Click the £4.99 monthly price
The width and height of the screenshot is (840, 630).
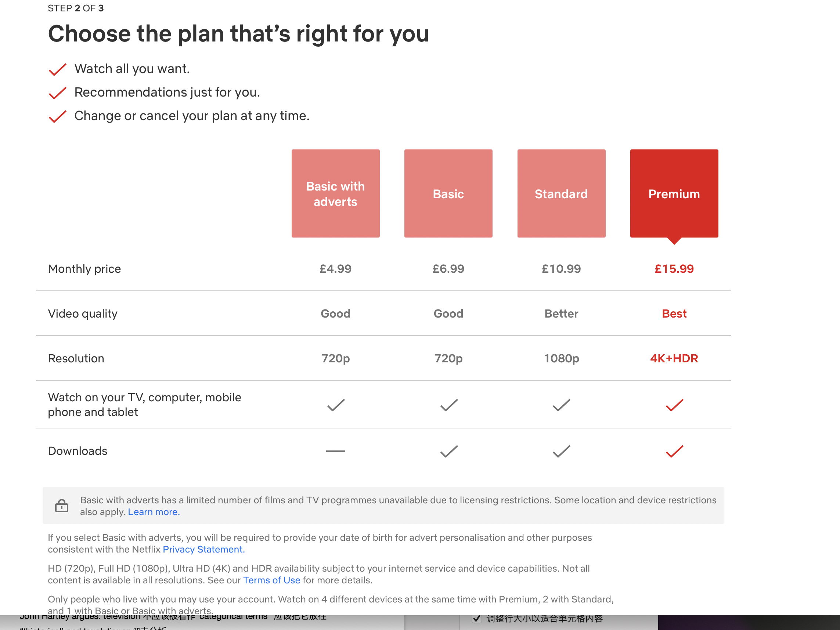[x=335, y=269]
